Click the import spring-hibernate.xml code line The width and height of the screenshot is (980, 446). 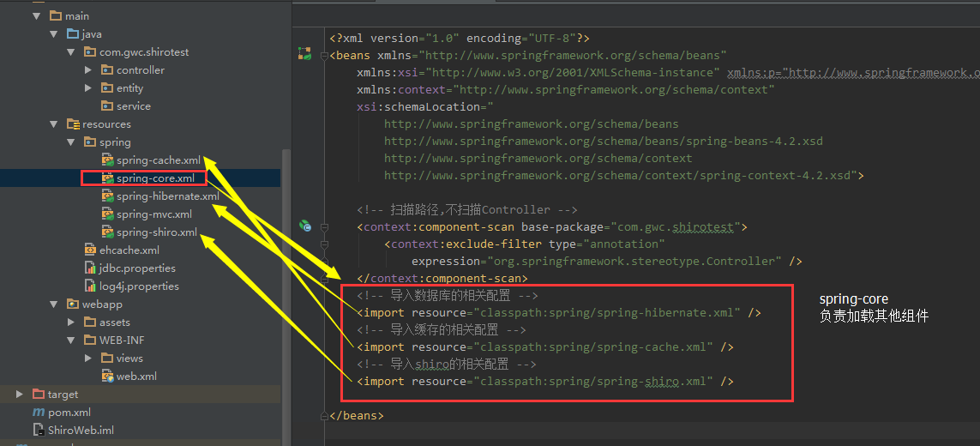click(x=559, y=312)
